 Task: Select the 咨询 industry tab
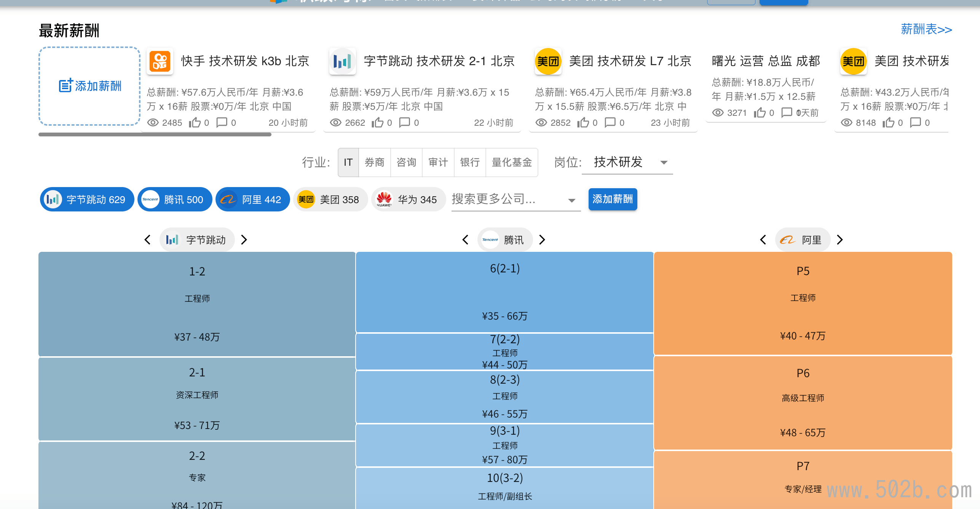coord(406,162)
